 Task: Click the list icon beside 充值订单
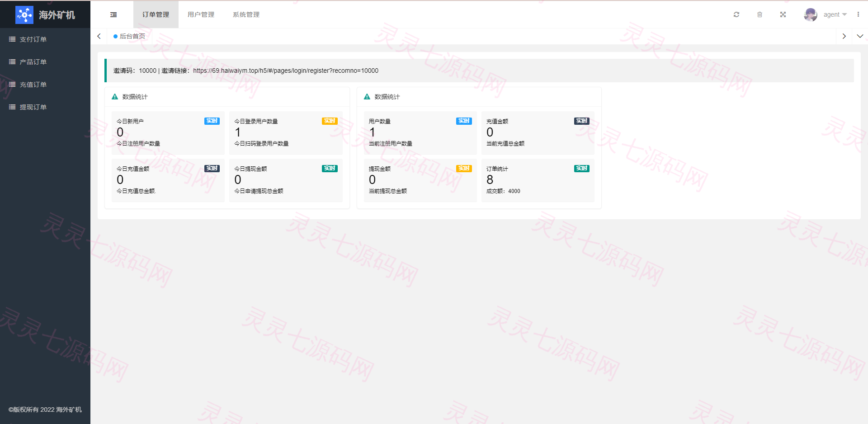(12, 85)
